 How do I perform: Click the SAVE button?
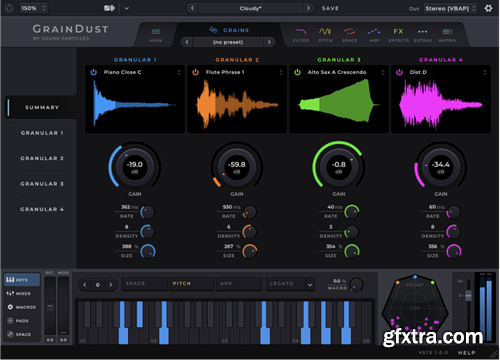(330, 8)
